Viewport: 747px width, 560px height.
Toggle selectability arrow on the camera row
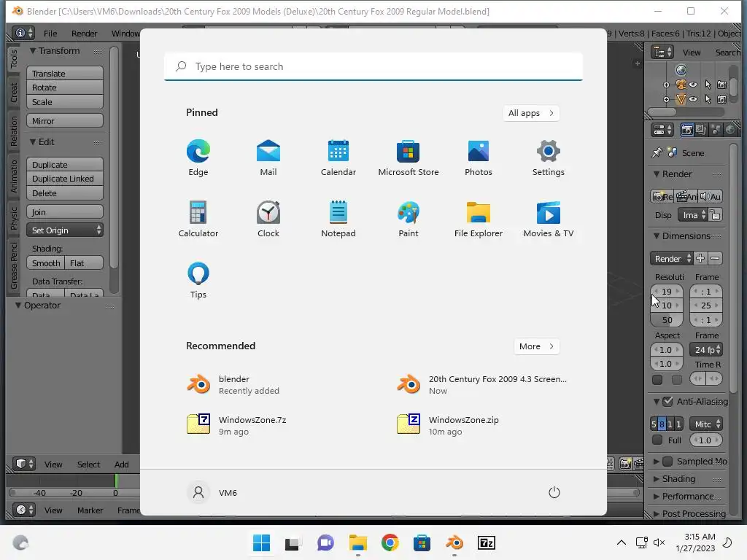(708, 85)
